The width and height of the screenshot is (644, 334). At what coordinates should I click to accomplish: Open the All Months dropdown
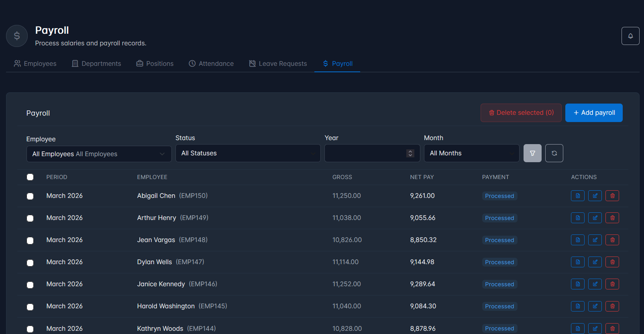(471, 153)
